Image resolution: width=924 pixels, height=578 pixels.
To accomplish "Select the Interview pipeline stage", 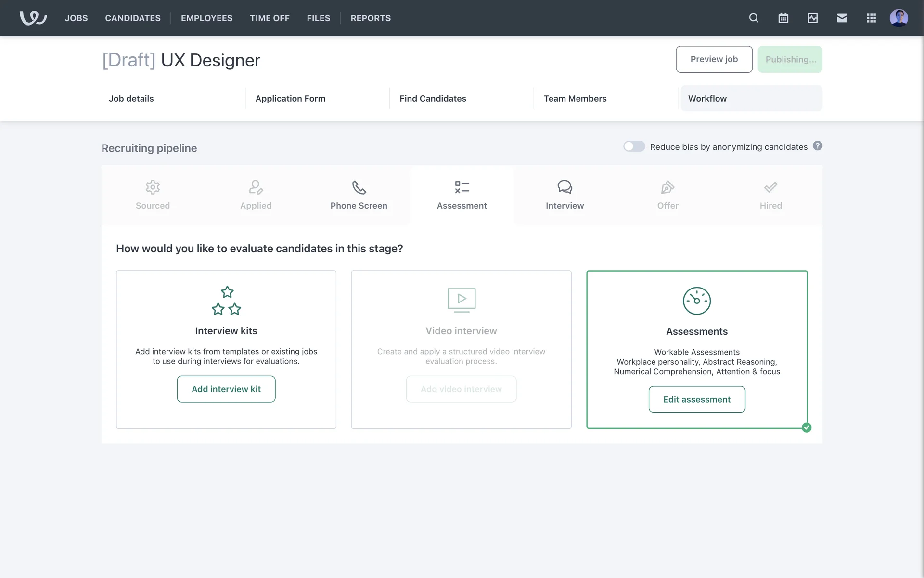I will tap(565, 195).
